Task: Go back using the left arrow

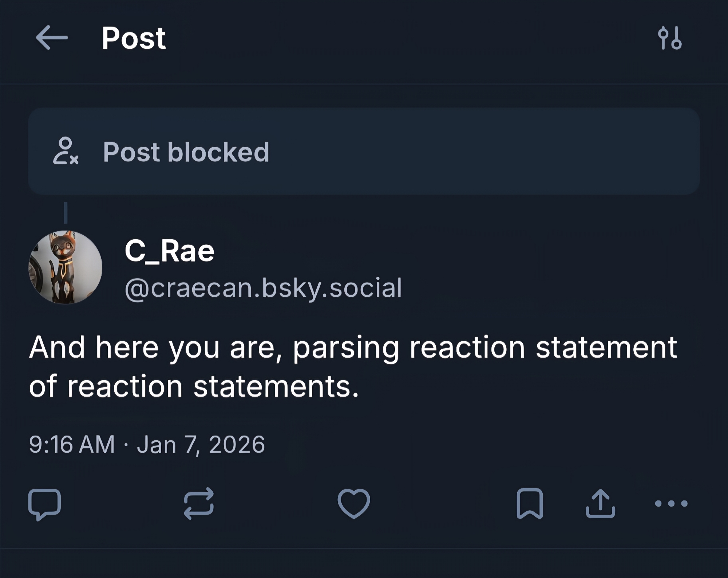Action: pyautogui.click(x=52, y=38)
